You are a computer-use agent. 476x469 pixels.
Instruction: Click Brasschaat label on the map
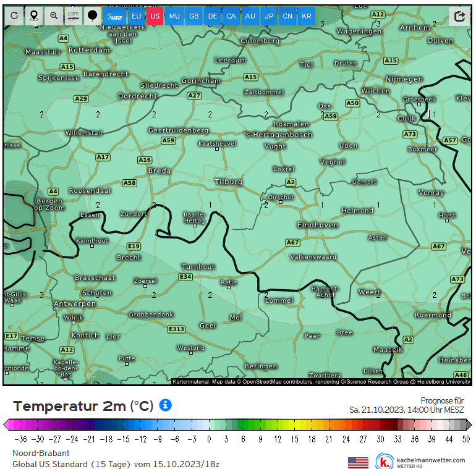[95, 278]
